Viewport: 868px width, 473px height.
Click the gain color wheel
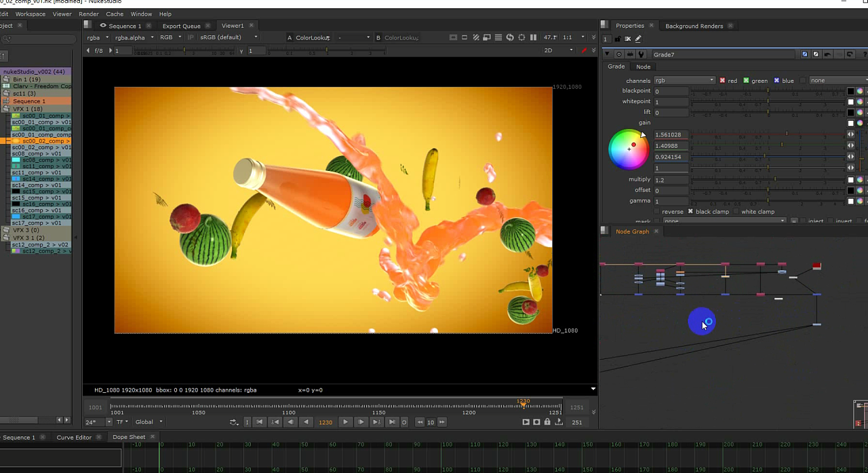[629, 149]
